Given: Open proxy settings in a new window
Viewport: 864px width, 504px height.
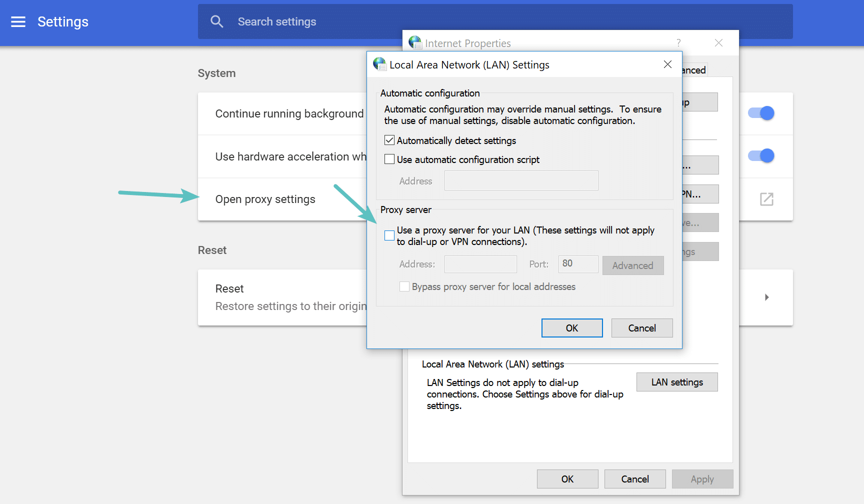Looking at the screenshot, I should point(766,199).
